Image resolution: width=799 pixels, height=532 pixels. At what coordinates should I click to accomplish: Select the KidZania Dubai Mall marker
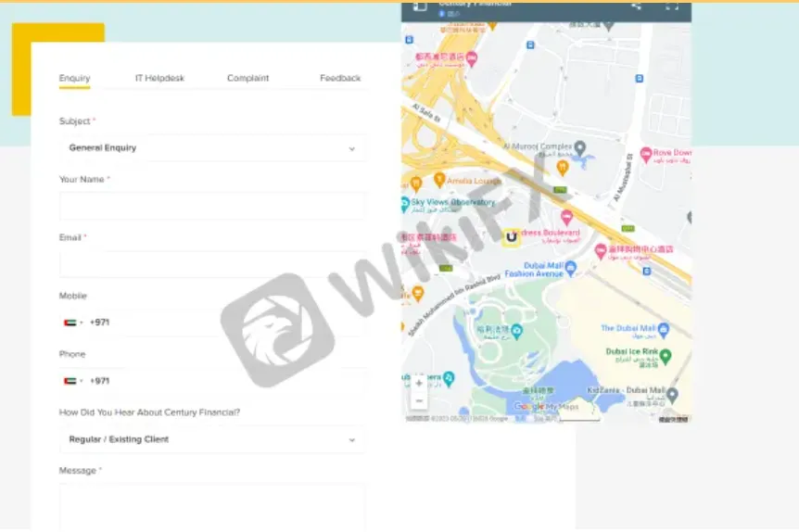point(673,395)
